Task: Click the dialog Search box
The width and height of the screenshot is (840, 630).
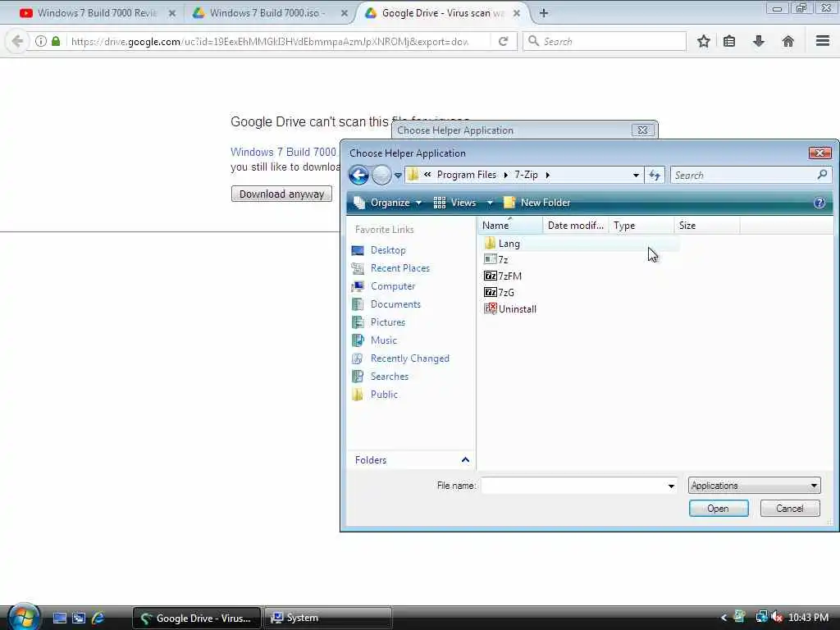Action: (751, 176)
